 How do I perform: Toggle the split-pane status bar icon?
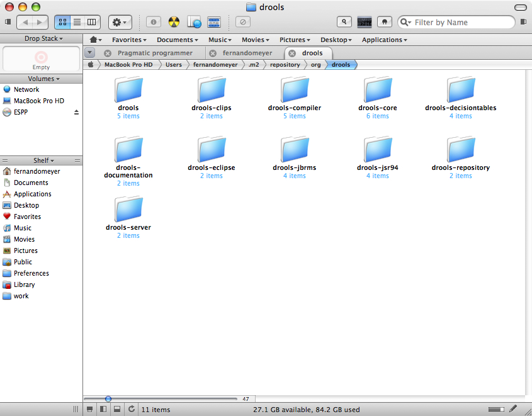pyautogui.click(x=103, y=409)
